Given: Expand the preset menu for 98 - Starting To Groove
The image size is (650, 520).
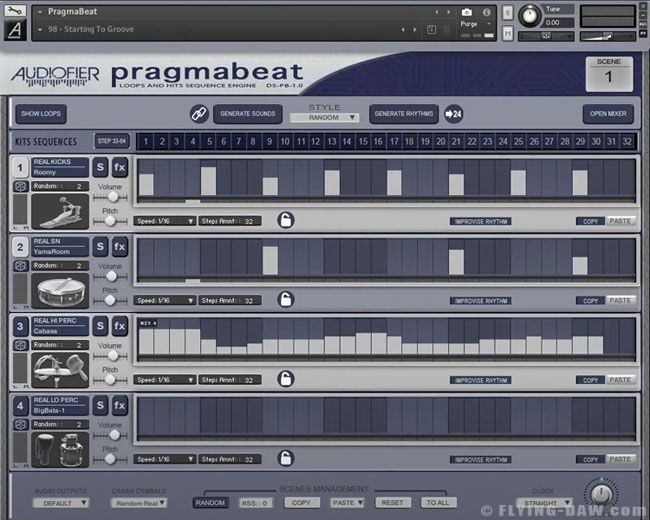Looking at the screenshot, I should point(40,29).
